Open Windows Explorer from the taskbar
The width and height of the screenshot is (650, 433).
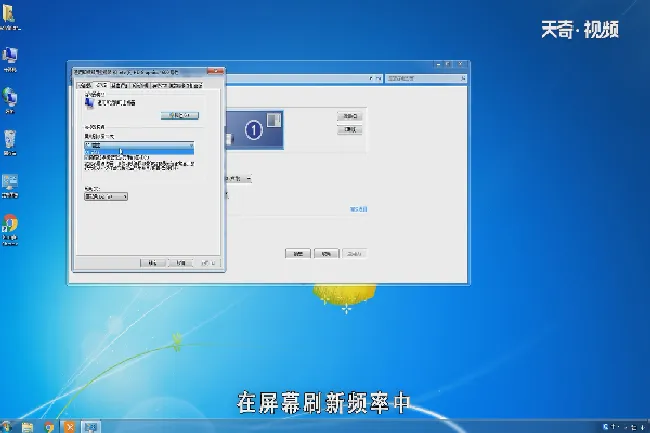tap(27, 427)
